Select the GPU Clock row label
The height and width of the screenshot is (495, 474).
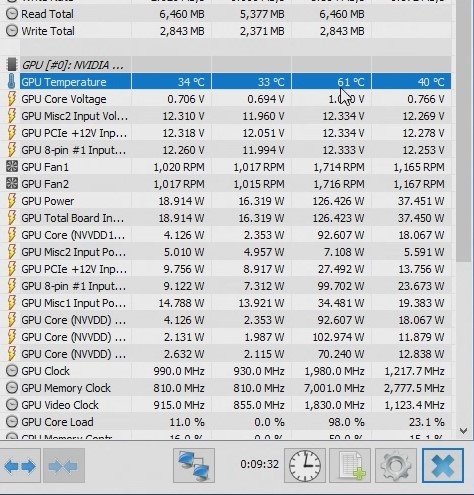(x=45, y=371)
